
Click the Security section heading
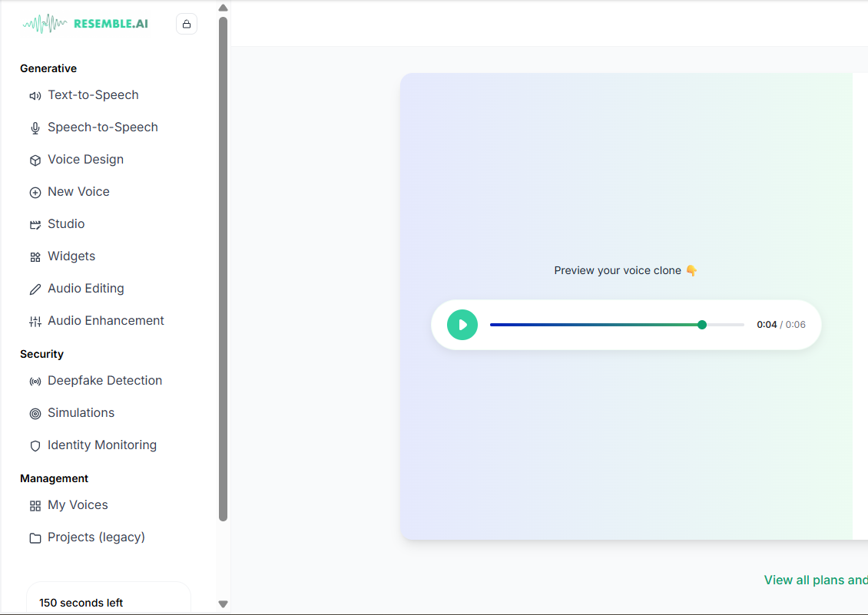41,354
